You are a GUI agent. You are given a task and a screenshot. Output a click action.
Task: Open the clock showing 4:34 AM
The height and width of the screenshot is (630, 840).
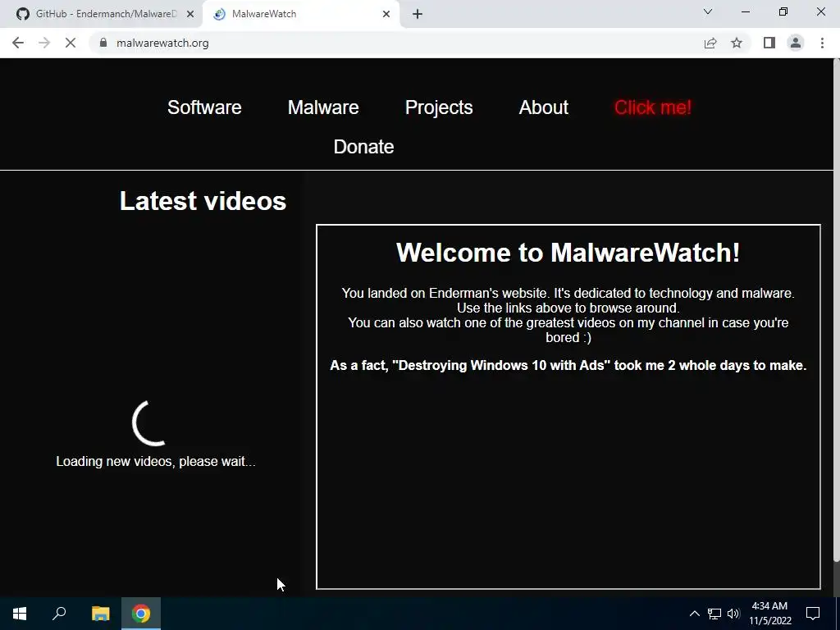769,614
